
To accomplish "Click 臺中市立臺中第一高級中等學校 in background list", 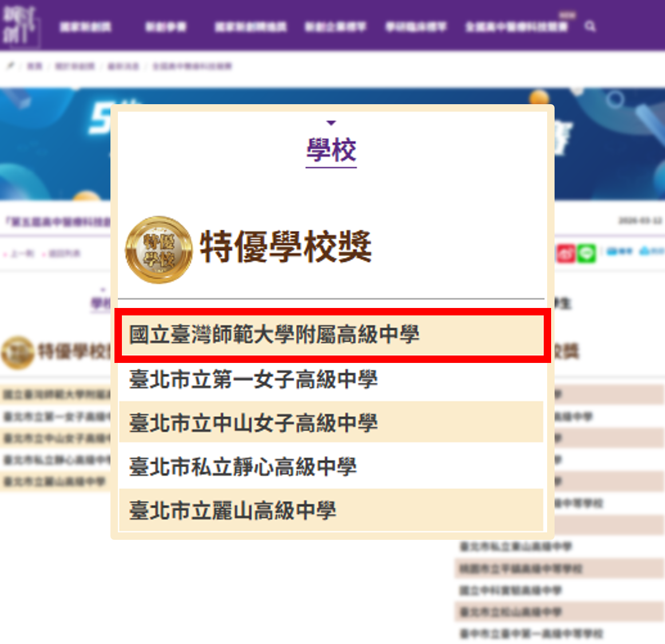I will [x=532, y=633].
